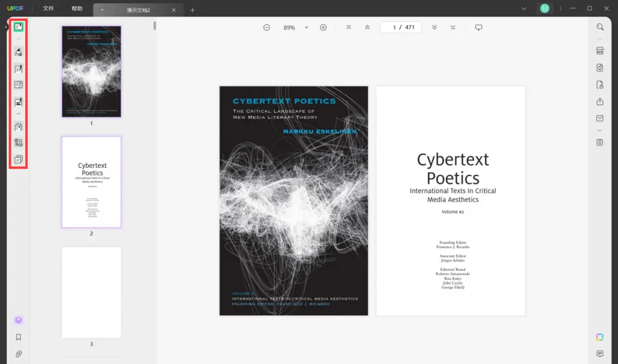Viewport: 618px width, 364px height.
Task: Expand the tab list chevron in title bar
Action: coord(524,8)
